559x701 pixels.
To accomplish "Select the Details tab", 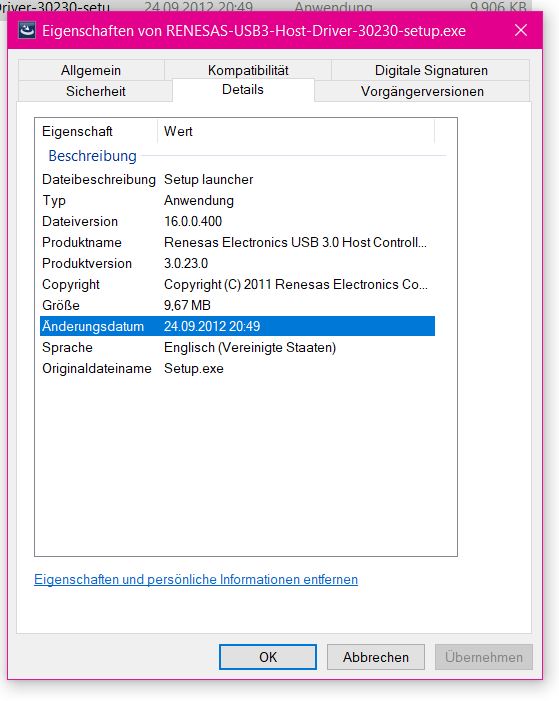I will click(x=243, y=89).
